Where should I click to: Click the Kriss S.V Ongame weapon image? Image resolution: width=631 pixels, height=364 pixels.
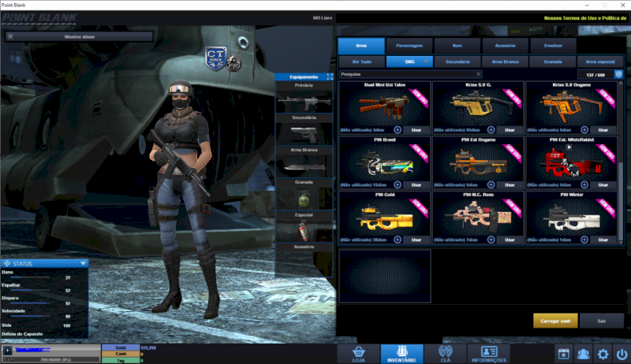coord(571,107)
